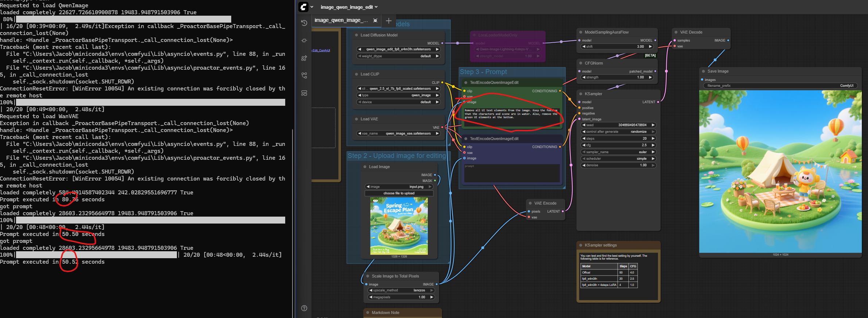Viewport: 868px width, 318px height.
Task: Collapse the Markdown Note node
Action: click(x=368, y=313)
